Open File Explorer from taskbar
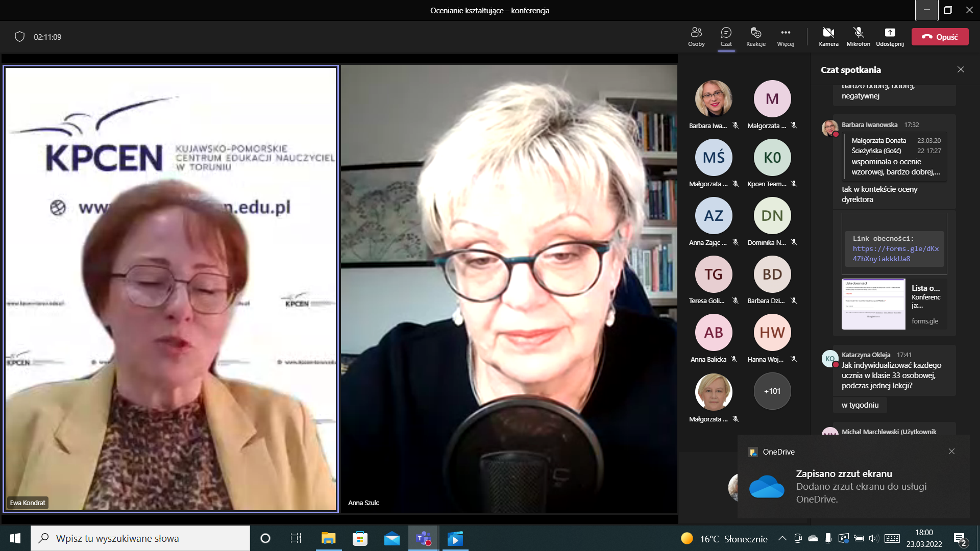The image size is (980, 551). point(328,538)
